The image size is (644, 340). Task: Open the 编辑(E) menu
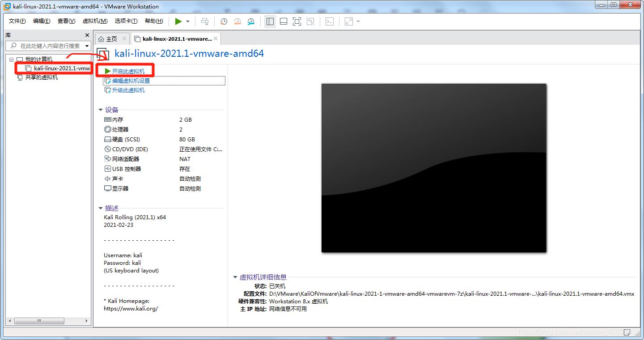[42, 21]
